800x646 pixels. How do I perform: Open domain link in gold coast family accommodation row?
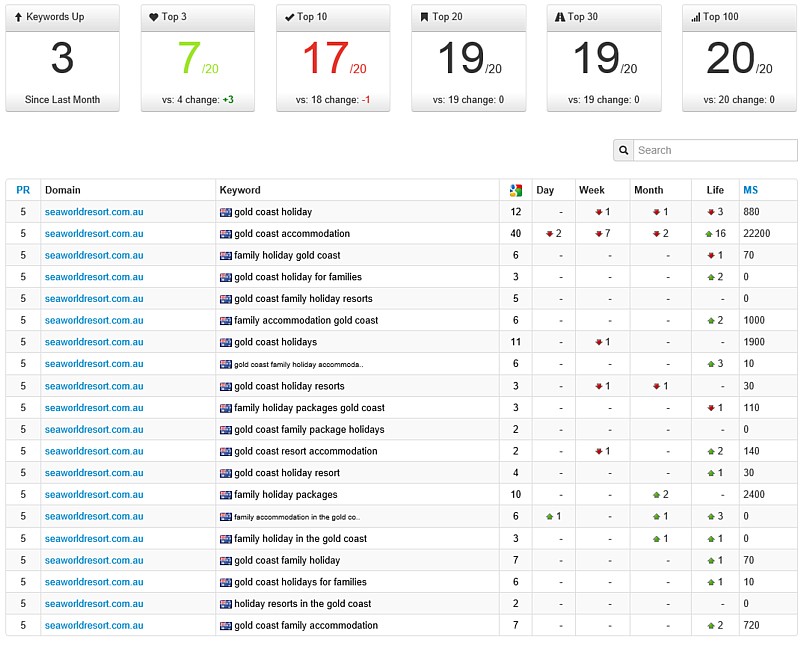pos(94,625)
